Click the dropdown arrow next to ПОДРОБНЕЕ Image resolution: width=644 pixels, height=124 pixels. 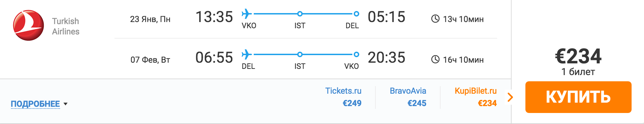coord(66,104)
